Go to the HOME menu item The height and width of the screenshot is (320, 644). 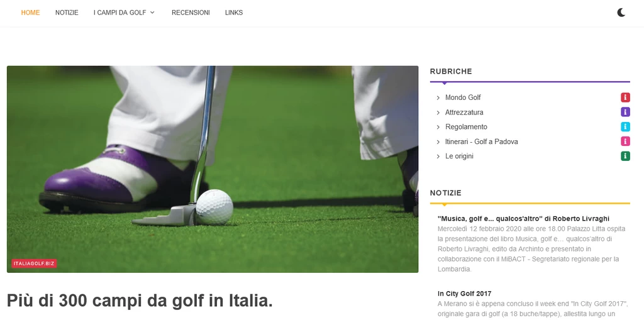coord(30,13)
